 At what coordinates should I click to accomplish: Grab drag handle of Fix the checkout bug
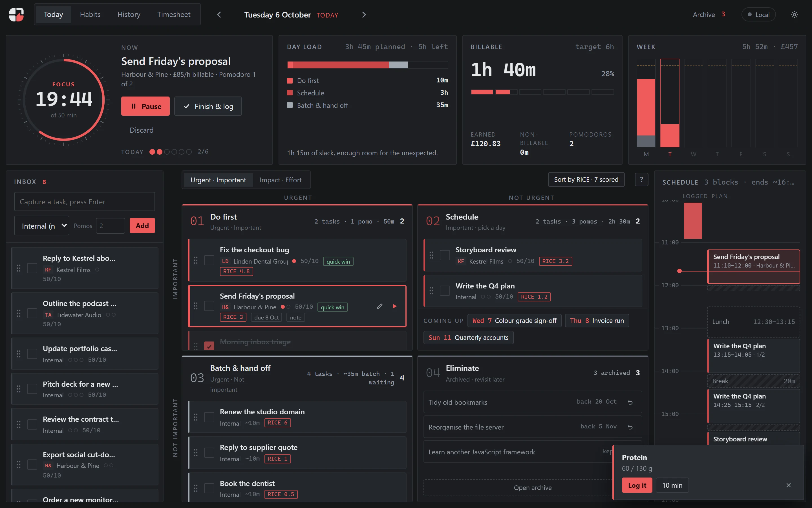pyautogui.click(x=196, y=260)
